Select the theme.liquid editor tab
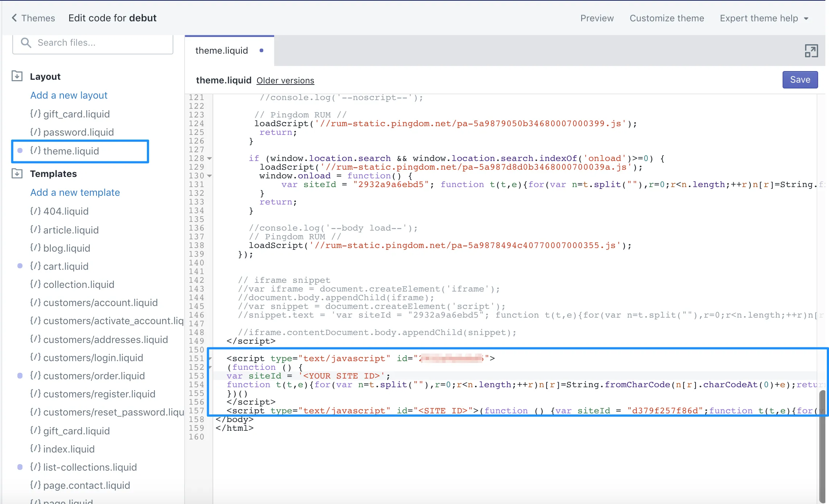 (x=229, y=51)
